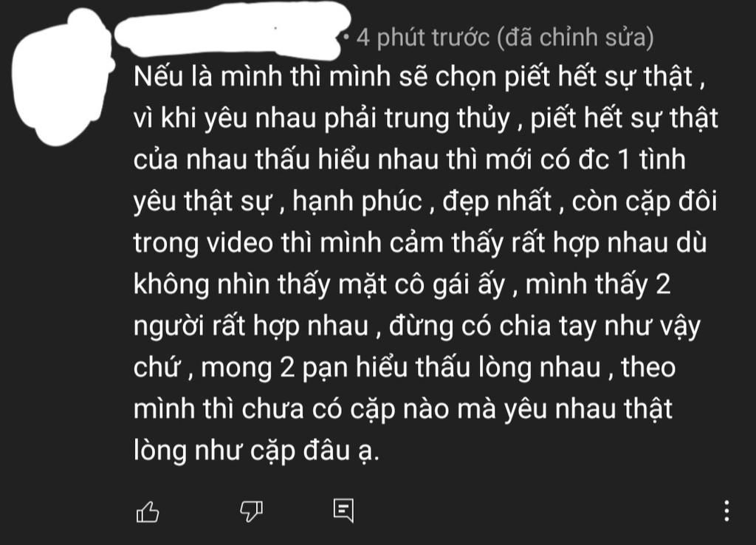756x545 pixels.
Task: Select the line starting 'trong video thì mình'
Action: pos(420,243)
